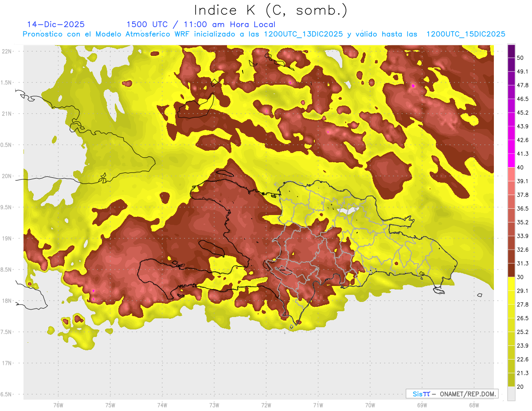Image resolution: width=532 pixels, height=411 pixels.
Task: Click legend value '31.3'
Action: coord(522,263)
